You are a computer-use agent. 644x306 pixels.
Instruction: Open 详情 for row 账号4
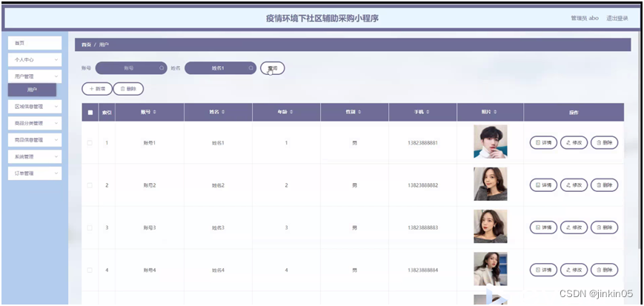(543, 270)
